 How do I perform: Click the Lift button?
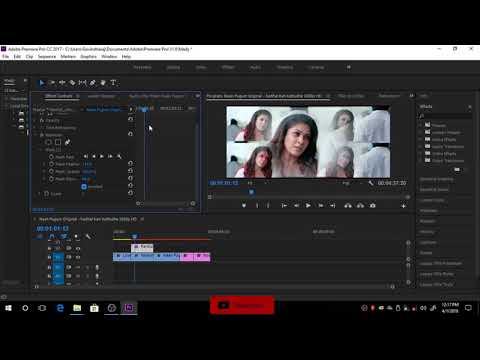348,206
